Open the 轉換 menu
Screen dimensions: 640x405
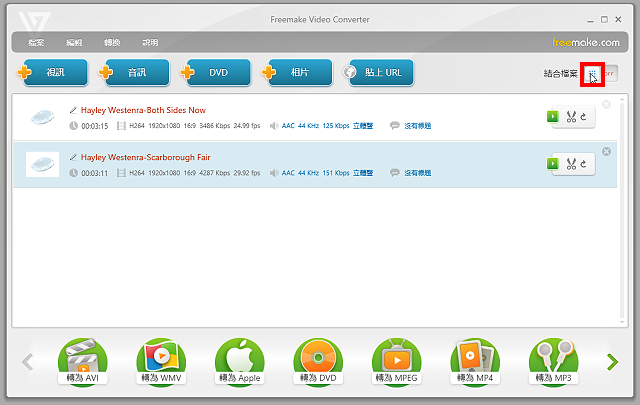(x=112, y=42)
